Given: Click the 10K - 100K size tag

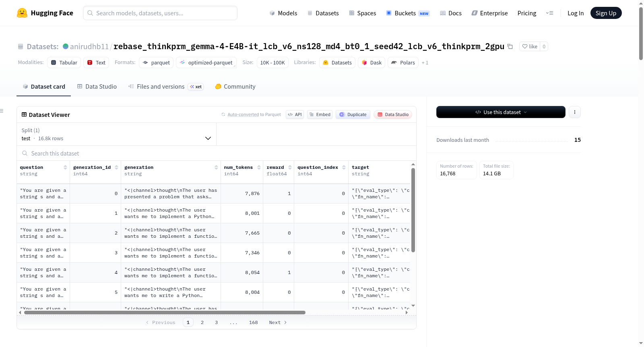Looking at the screenshot, I should pos(272,62).
